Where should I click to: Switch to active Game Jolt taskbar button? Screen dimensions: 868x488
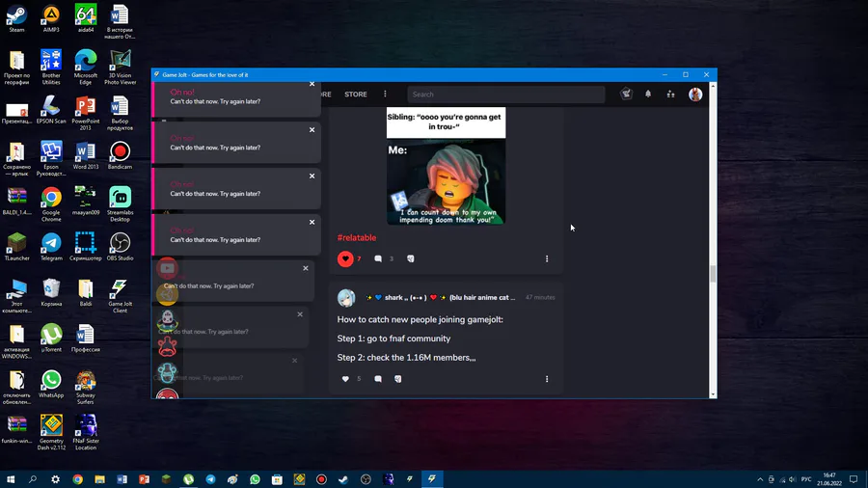tap(432, 479)
